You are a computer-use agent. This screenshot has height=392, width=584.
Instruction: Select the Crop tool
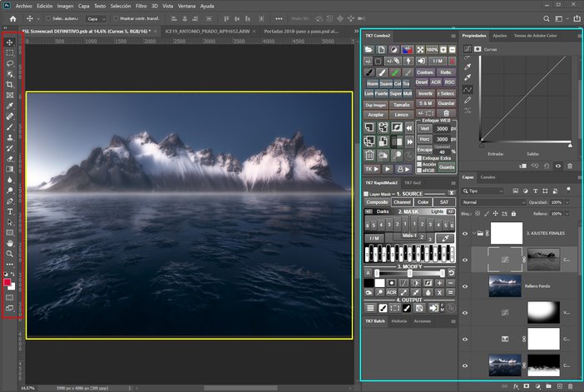pos(10,84)
